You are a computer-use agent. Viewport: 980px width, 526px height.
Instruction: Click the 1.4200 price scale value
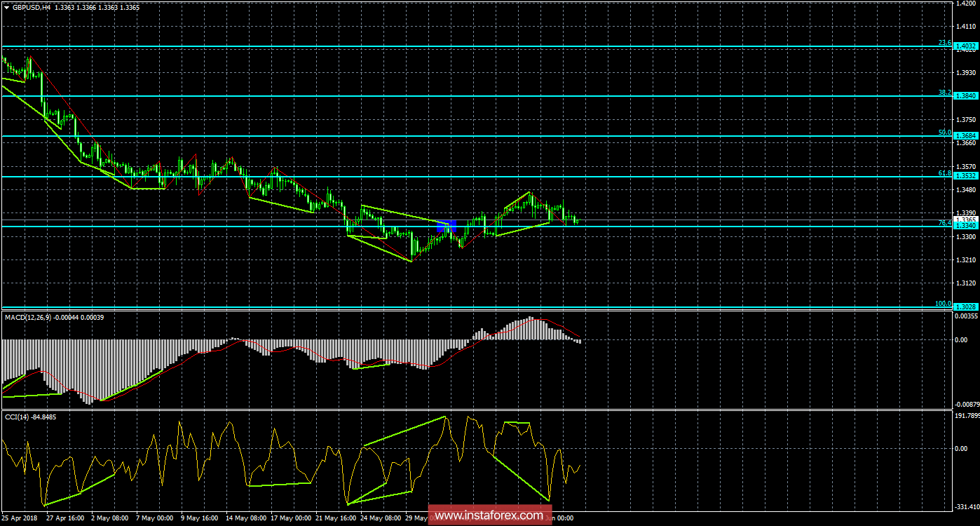(x=967, y=3)
